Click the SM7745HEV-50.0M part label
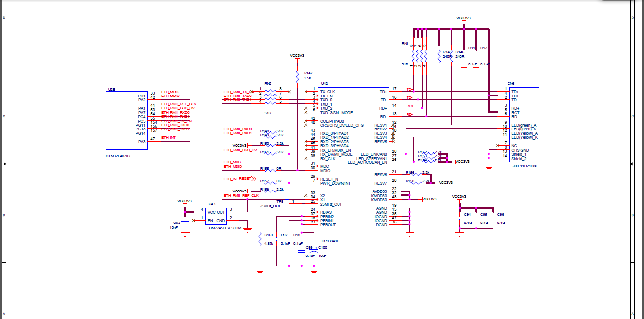The image size is (644, 319). point(225,228)
